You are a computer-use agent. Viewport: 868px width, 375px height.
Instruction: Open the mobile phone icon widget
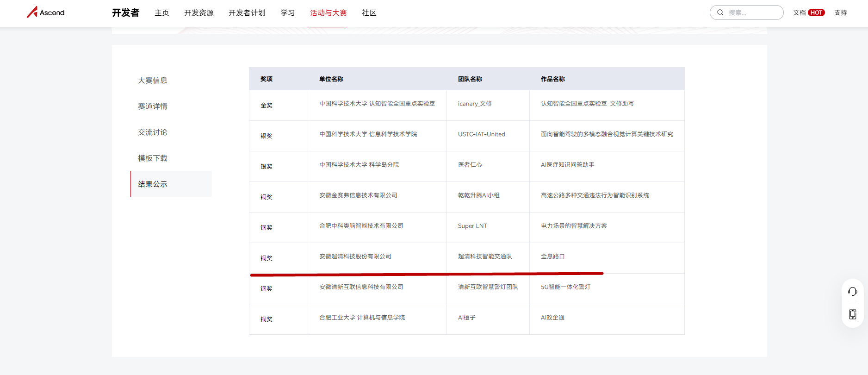[853, 314]
